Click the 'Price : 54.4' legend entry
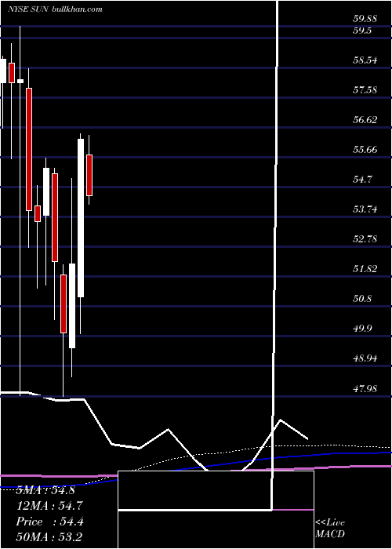This screenshot has width=392, height=549. coord(49,522)
